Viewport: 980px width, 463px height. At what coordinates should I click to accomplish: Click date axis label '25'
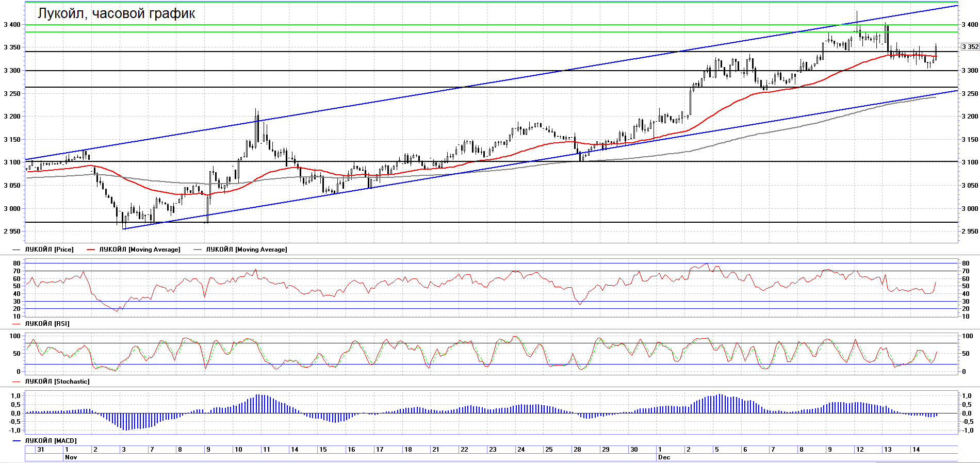(x=549, y=450)
